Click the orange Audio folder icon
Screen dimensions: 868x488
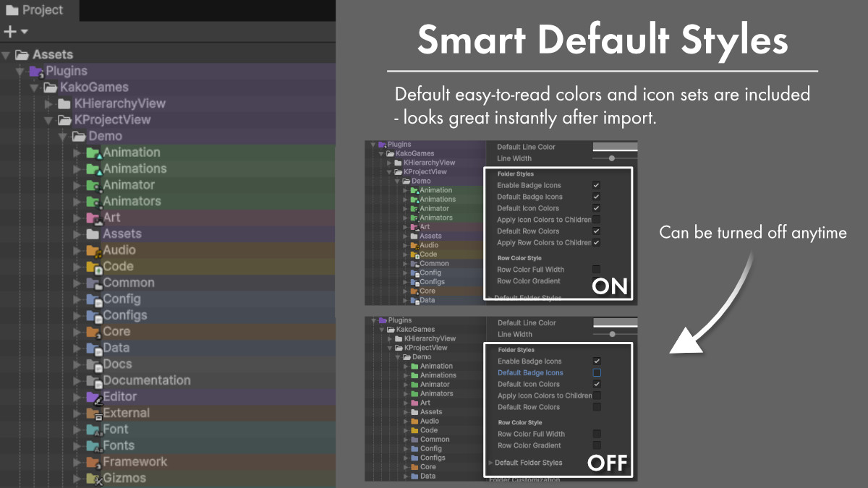pos(93,250)
